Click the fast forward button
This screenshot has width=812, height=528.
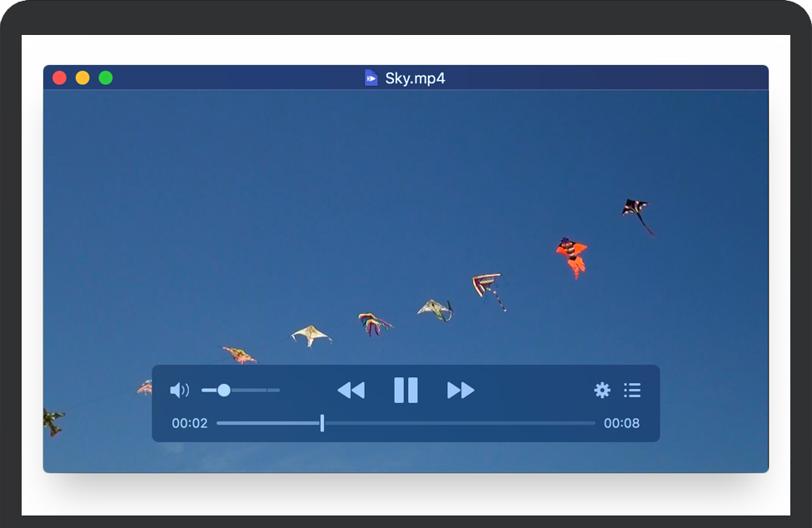(461, 390)
